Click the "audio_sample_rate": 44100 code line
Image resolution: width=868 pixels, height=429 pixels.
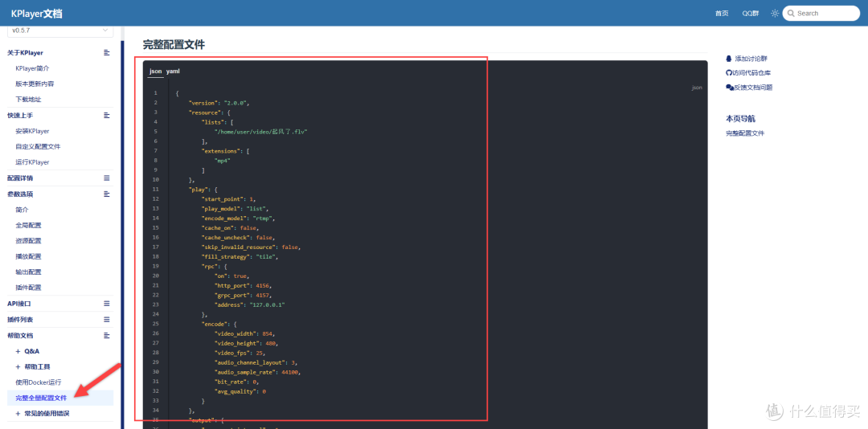click(x=259, y=372)
